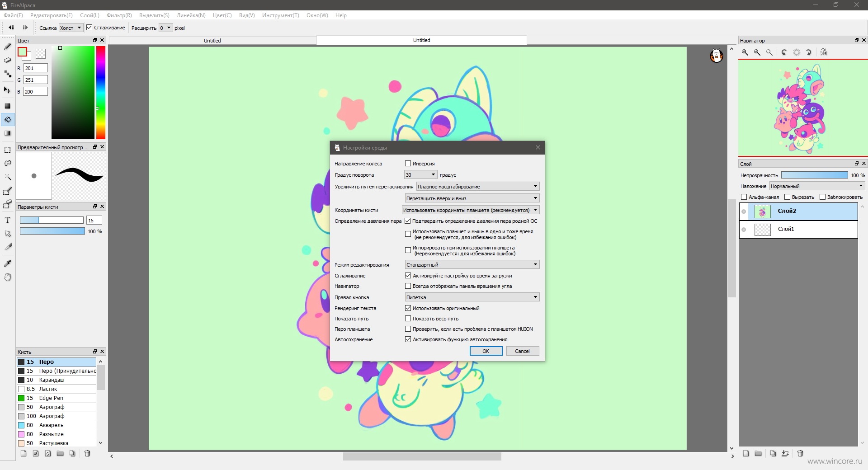
Task: Add script brush with S icon
Action: coord(48,453)
